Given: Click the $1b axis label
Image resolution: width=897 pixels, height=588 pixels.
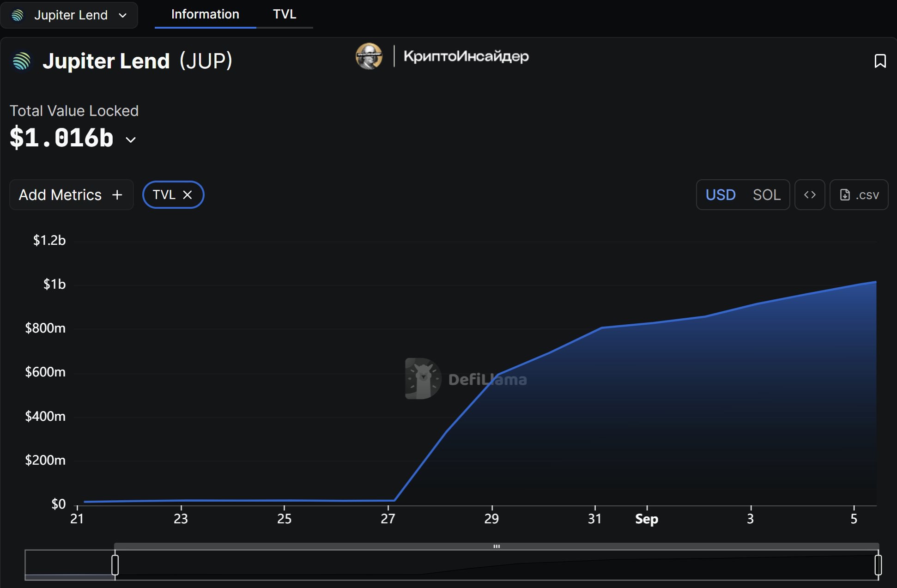Looking at the screenshot, I should [x=54, y=285].
